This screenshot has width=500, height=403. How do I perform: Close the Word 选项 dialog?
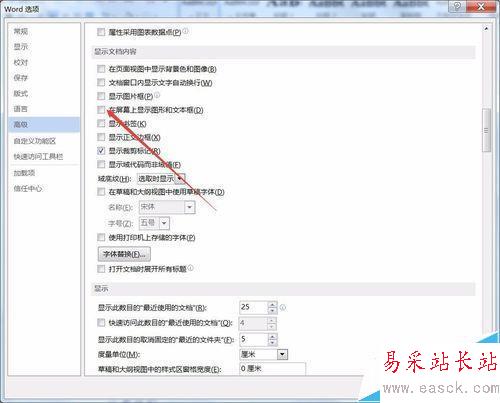(481, 6)
